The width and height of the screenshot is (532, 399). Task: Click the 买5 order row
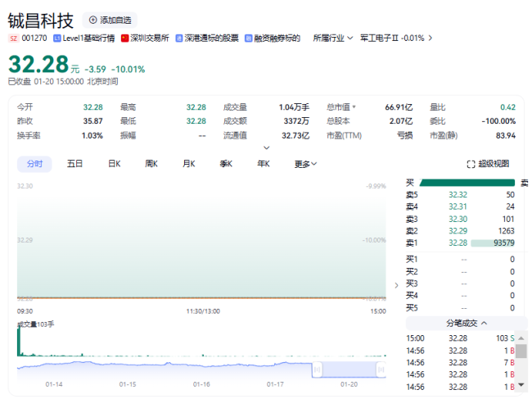[x=461, y=308]
